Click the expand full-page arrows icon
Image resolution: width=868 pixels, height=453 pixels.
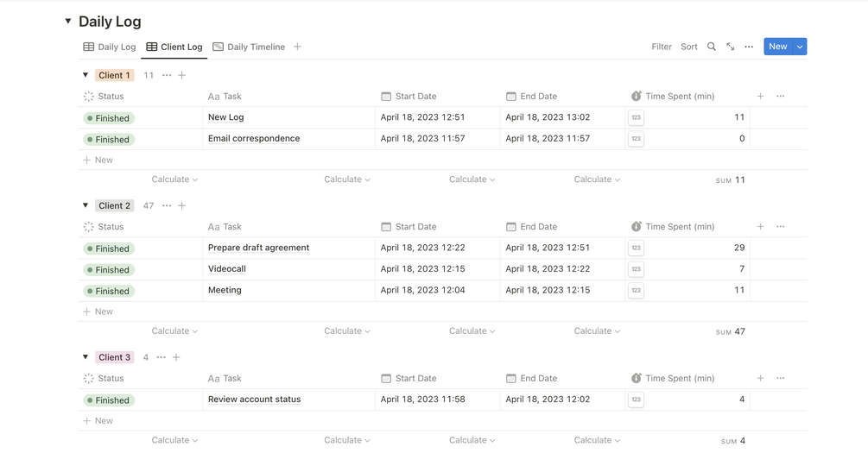click(731, 47)
